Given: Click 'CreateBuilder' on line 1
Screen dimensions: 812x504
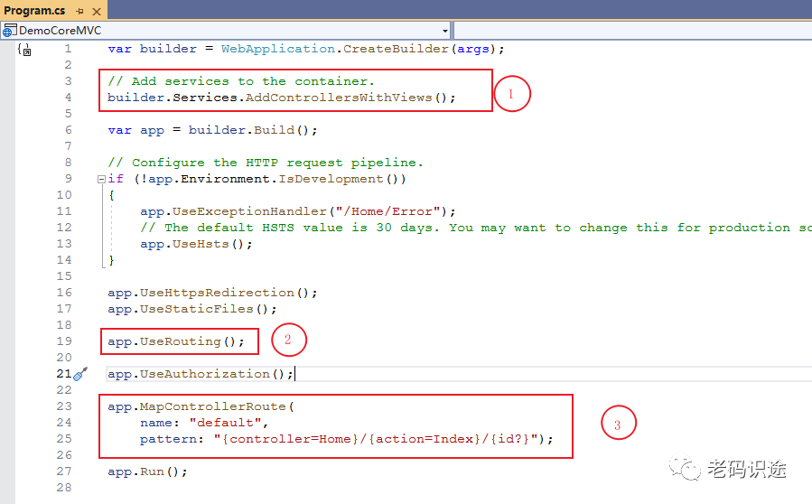Looking at the screenshot, I should [x=396, y=49].
